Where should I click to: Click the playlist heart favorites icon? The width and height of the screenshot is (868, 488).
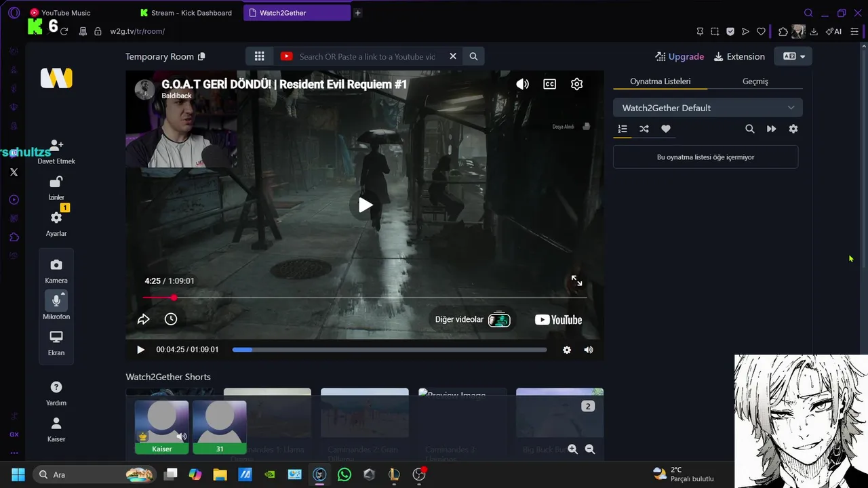pyautogui.click(x=666, y=129)
